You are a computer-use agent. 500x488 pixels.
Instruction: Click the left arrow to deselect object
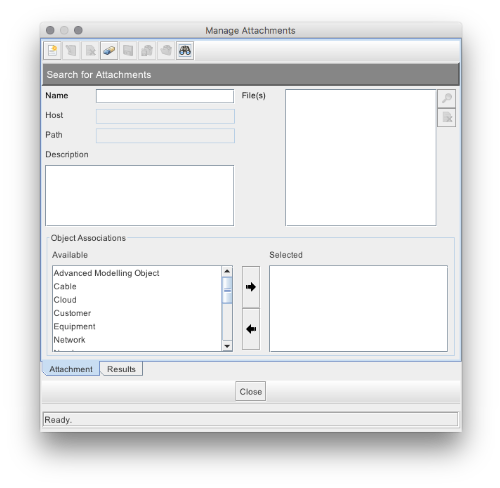pyautogui.click(x=251, y=329)
